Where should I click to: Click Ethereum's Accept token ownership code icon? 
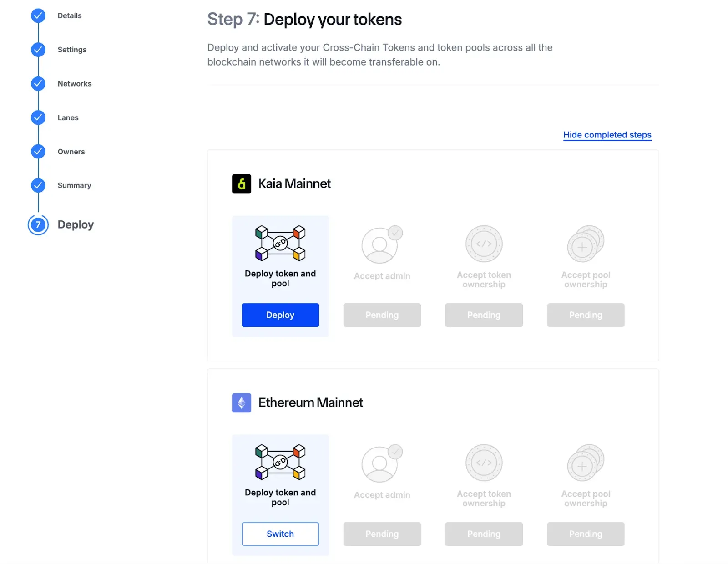point(484,463)
